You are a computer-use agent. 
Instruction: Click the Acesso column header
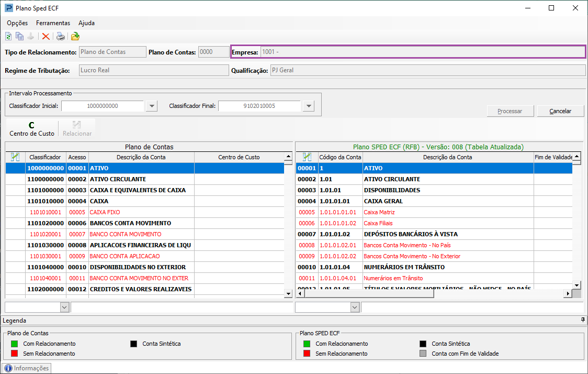coord(77,157)
